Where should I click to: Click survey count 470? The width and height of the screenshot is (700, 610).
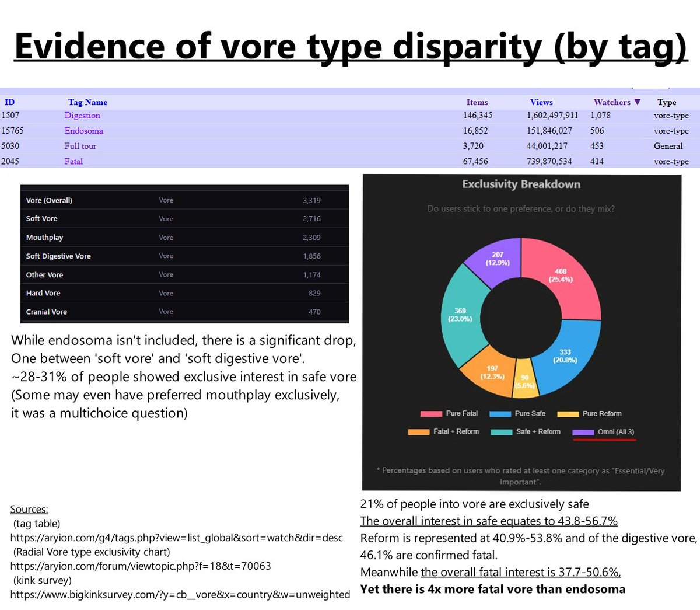(x=314, y=312)
